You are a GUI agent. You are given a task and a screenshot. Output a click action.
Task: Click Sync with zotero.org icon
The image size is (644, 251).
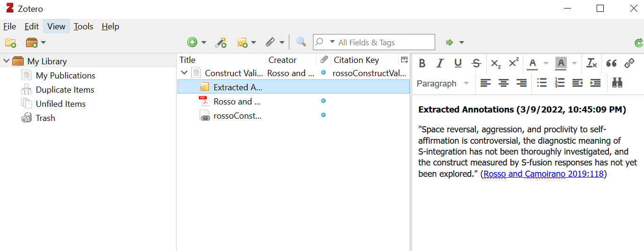coord(638,43)
